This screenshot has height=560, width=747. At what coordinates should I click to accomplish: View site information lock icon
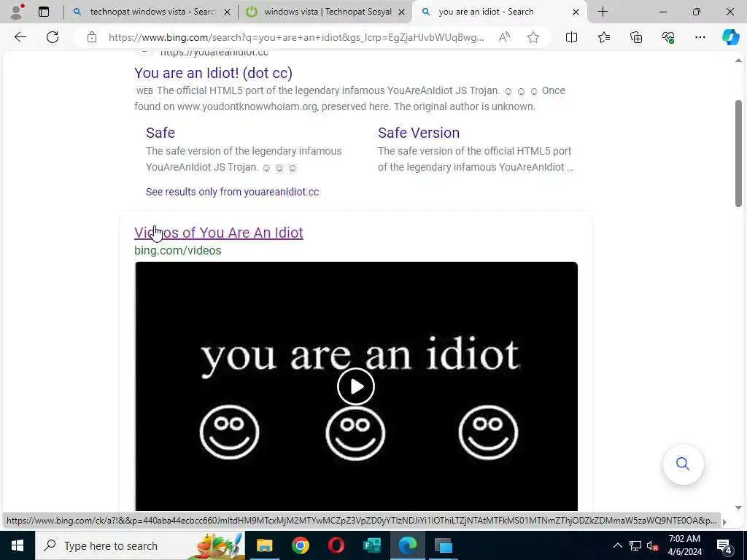pos(92,37)
